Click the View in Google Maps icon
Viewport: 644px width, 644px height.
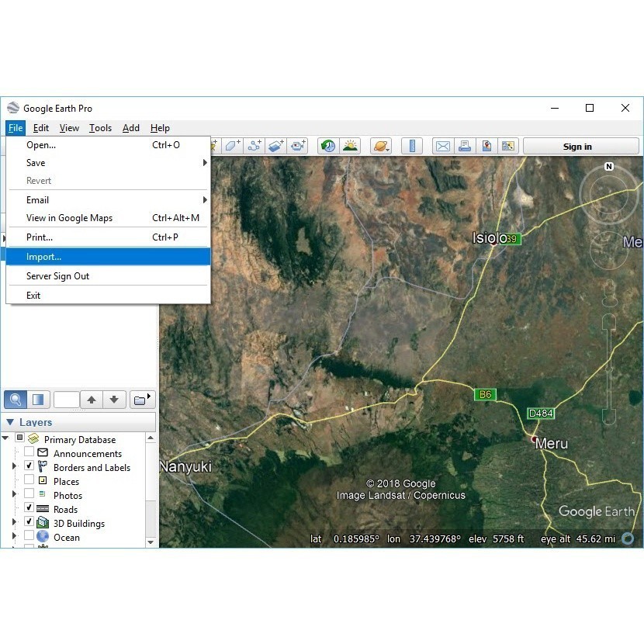(x=486, y=146)
